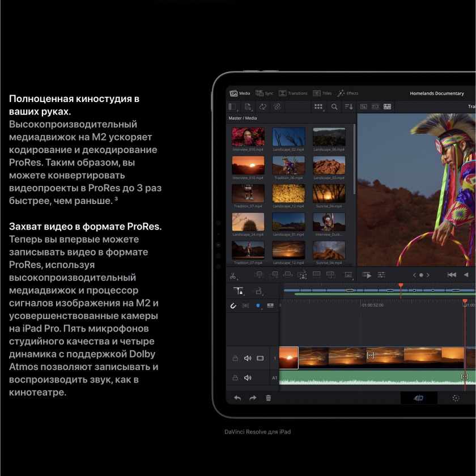Click the undo arrow
This screenshot has width=476, height=476.
[x=237, y=398]
